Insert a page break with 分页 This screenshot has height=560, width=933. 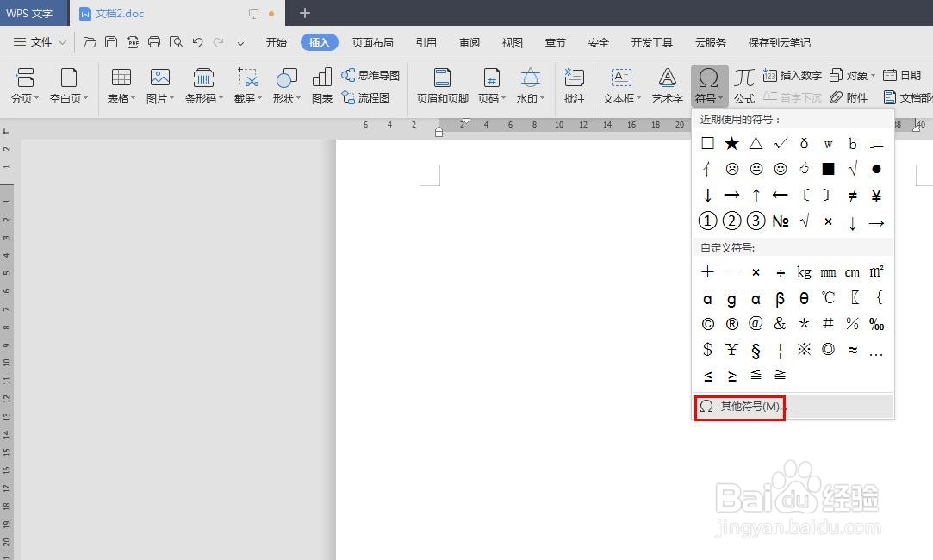(x=25, y=86)
